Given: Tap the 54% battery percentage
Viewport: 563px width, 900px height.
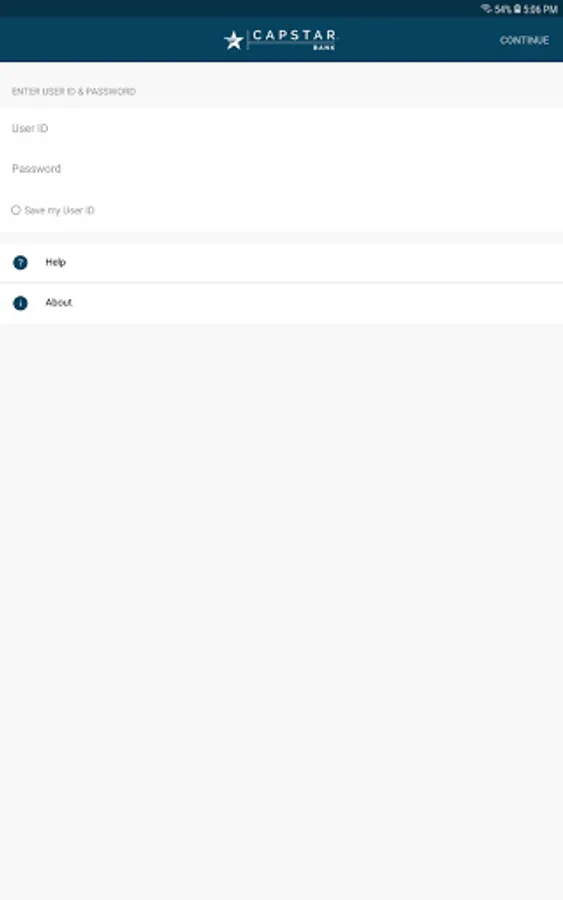Looking at the screenshot, I should (503, 9).
